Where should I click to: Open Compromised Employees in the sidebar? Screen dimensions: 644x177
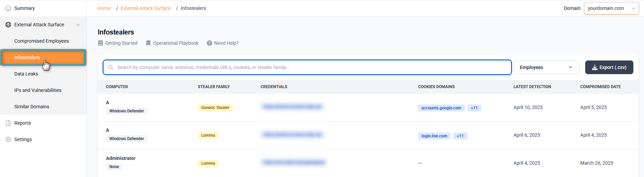42,41
